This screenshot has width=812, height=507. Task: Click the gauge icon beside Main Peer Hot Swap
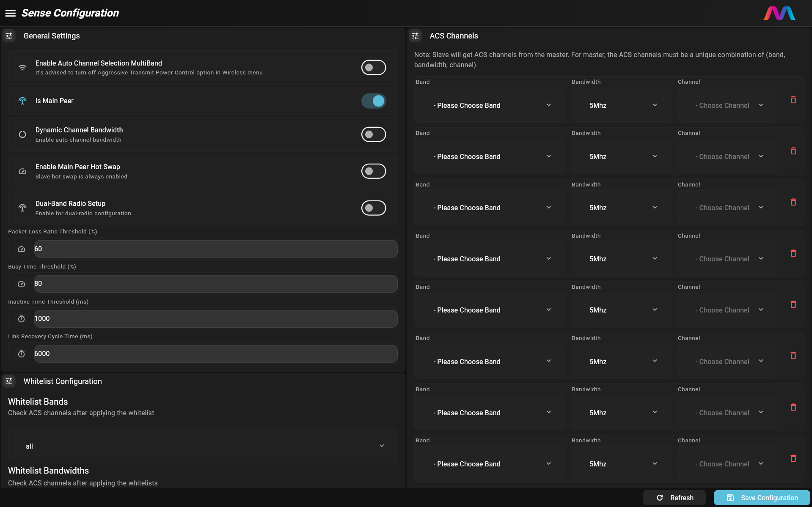pos(22,171)
